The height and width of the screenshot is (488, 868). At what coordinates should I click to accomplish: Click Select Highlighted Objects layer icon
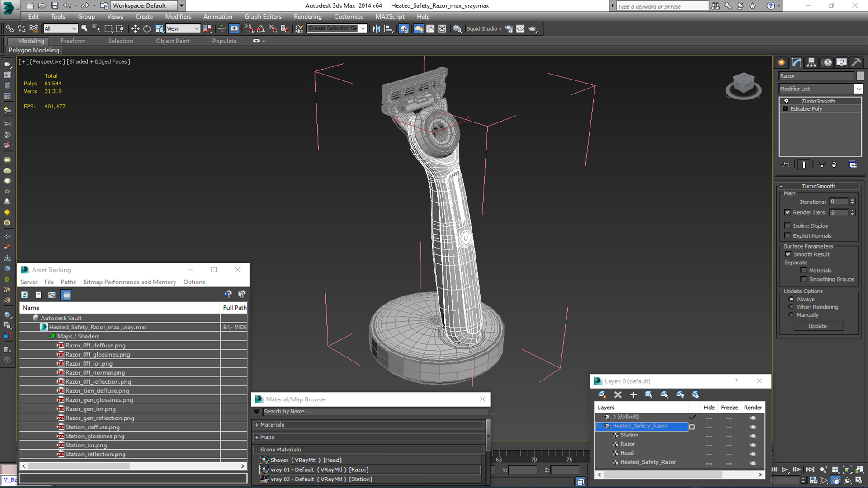click(649, 394)
